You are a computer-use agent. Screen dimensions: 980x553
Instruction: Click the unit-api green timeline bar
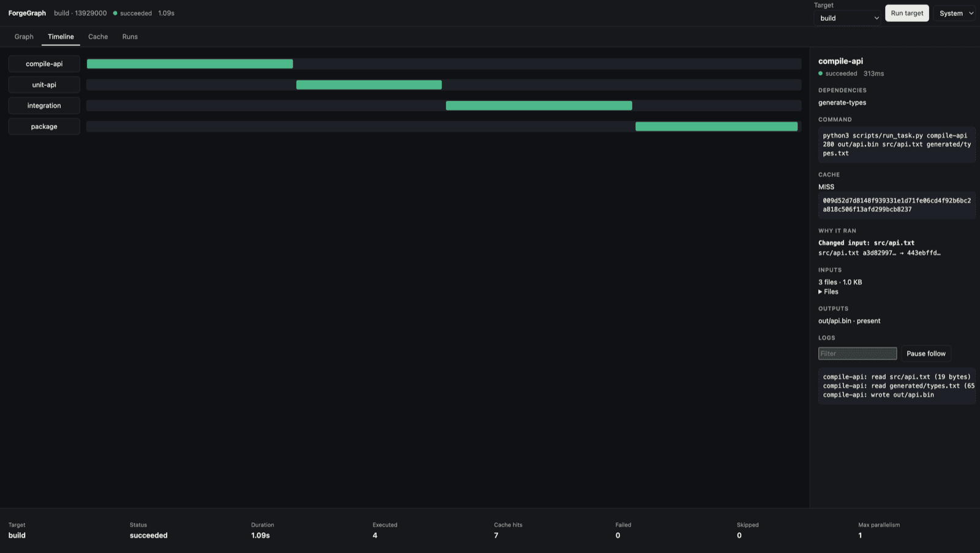click(x=369, y=85)
